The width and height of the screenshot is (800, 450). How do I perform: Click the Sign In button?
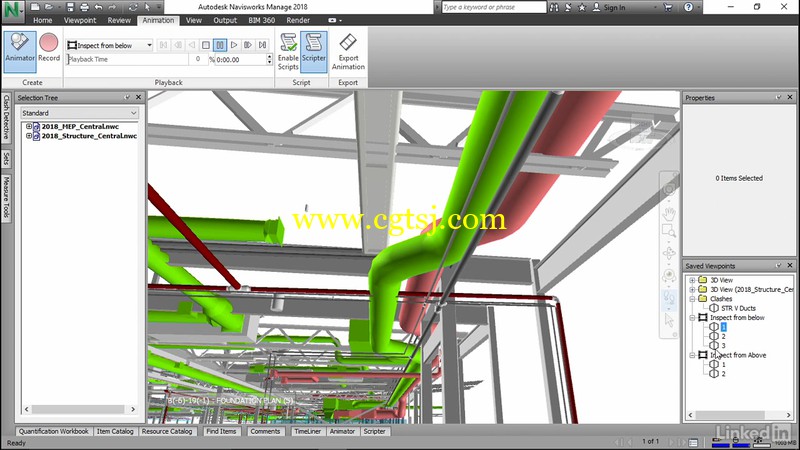[609, 7]
